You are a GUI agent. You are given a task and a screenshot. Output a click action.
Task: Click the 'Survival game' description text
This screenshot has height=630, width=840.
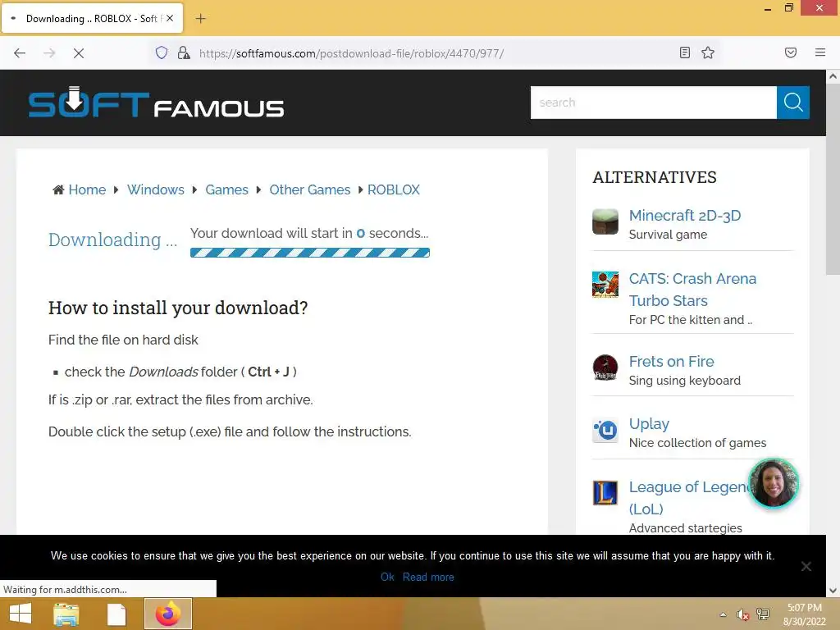click(668, 235)
